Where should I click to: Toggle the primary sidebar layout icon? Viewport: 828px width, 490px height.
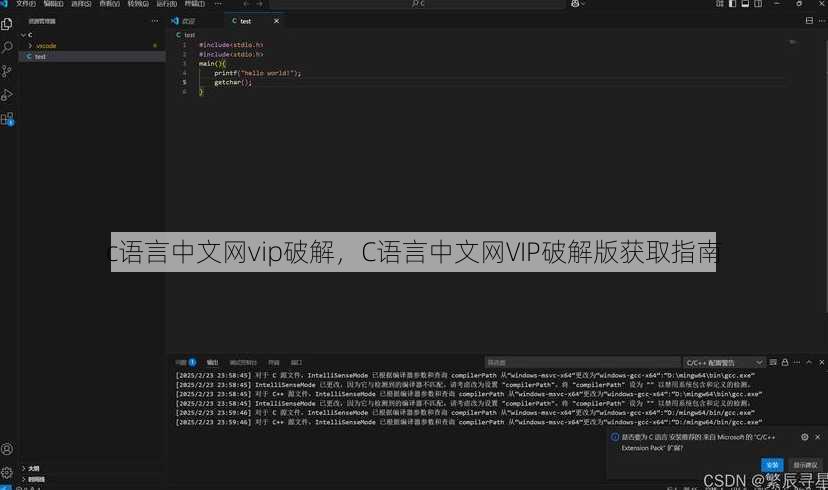tap(732, 4)
